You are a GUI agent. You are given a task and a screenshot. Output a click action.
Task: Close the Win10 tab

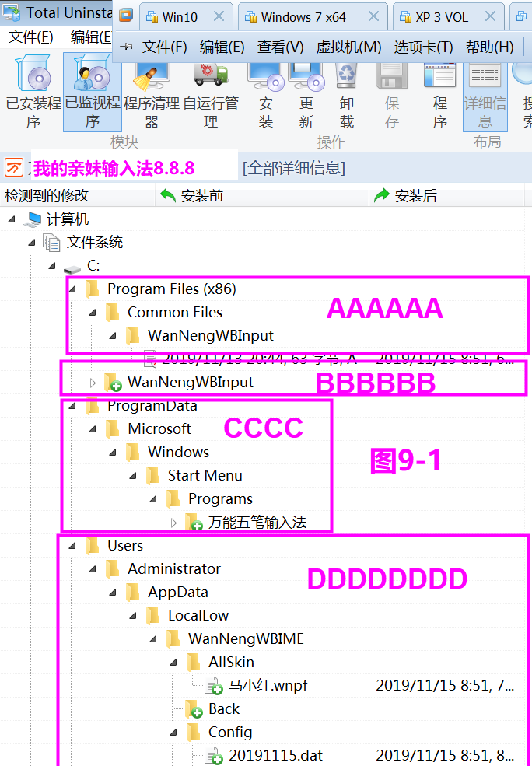[219, 16]
